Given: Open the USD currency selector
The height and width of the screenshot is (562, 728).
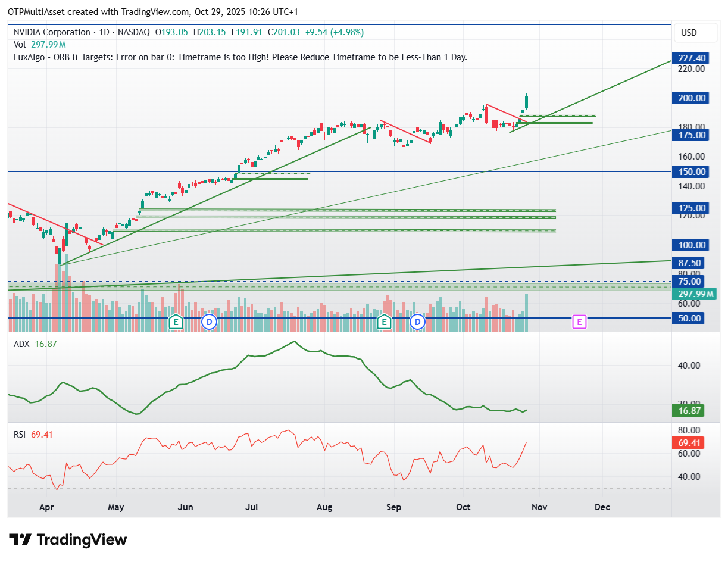Looking at the screenshot, I should click(688, 33).
